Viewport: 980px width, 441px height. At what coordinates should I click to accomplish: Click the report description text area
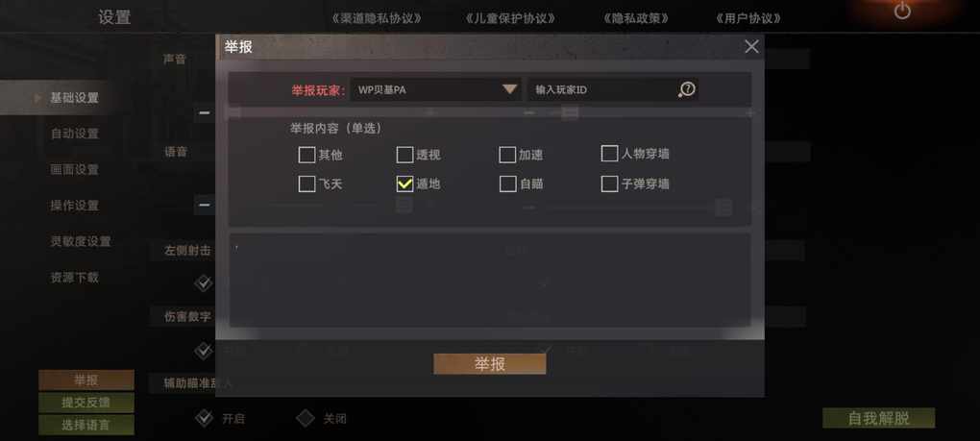(489, 280)
